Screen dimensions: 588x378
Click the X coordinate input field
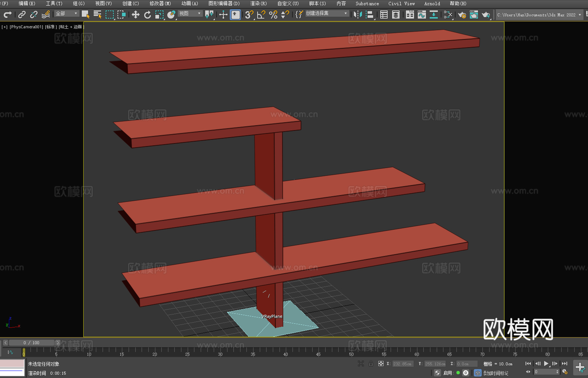point(403,364)
